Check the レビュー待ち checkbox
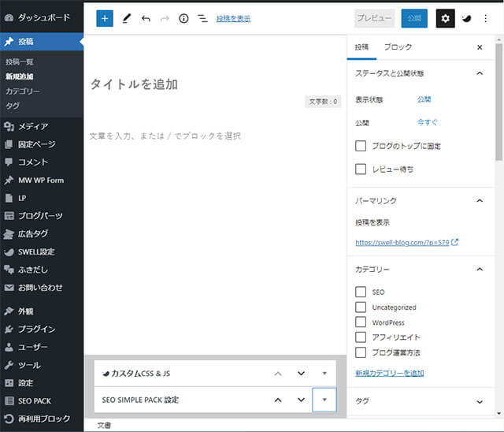Screen dimensions: 504x432 coord(361,169)
